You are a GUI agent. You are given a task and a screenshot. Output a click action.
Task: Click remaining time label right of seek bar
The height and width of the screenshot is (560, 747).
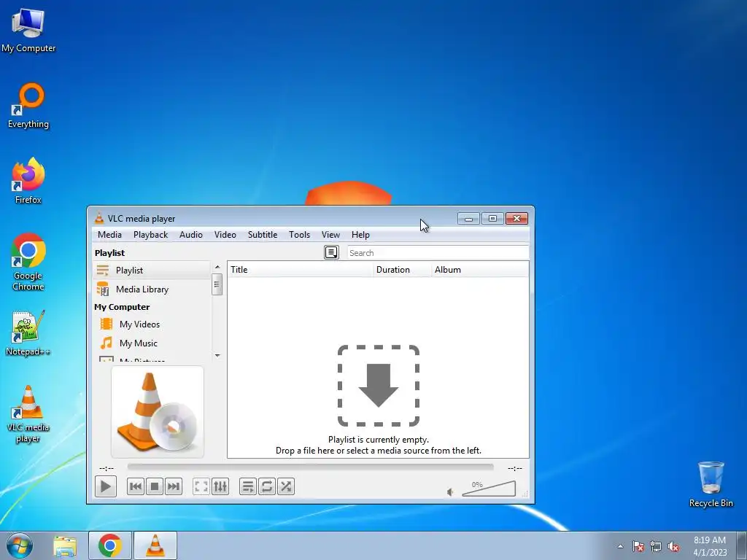tap(515, 468)
